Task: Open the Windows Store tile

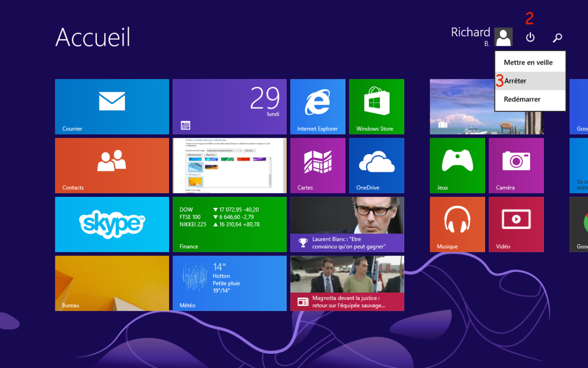Action: pyautogui.click(x=376, y=106)
